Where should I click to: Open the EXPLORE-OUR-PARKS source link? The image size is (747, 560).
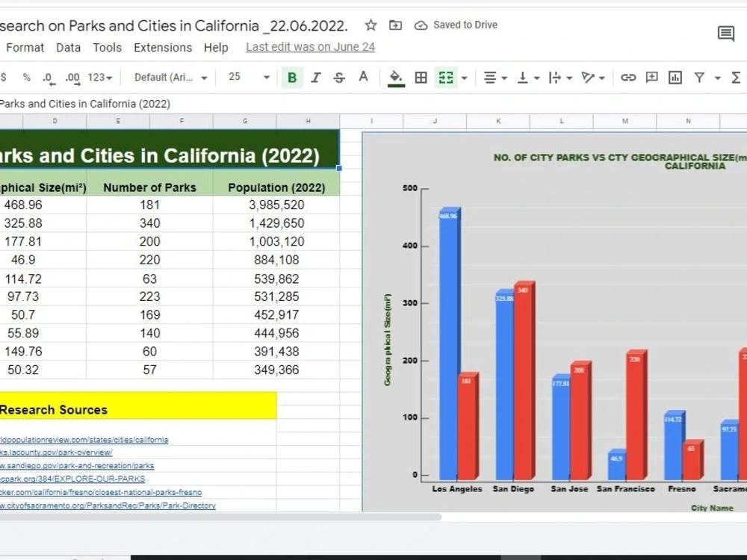72,479
